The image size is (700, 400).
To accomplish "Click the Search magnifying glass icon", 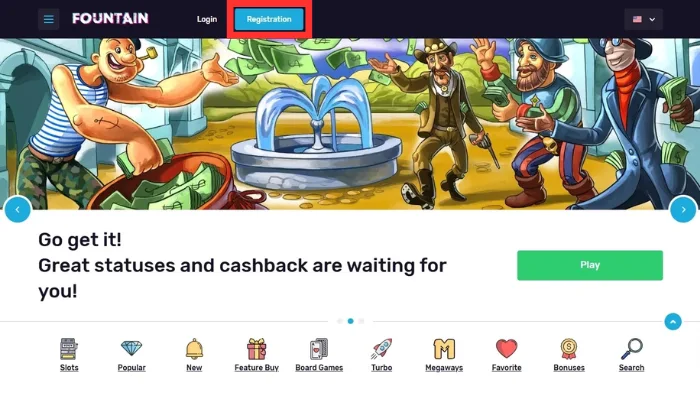I will click(x=632, y=349).
